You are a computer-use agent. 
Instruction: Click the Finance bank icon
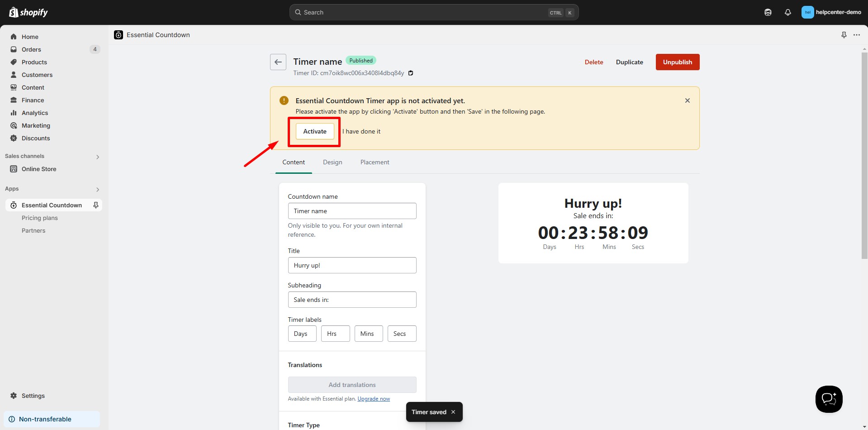point(14,100)
